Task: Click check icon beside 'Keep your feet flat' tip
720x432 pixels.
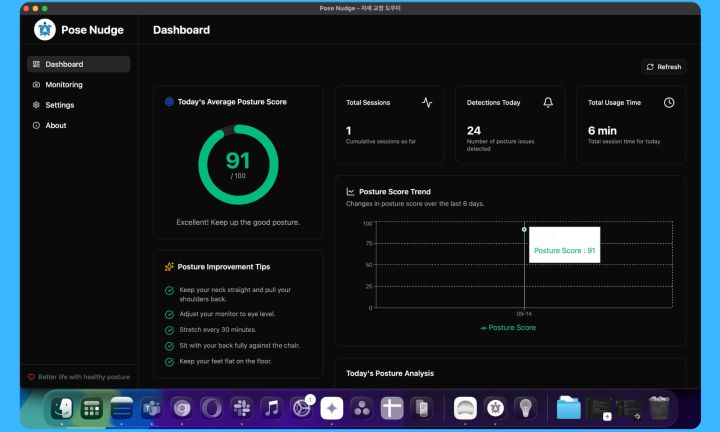Action: (169, 361)
